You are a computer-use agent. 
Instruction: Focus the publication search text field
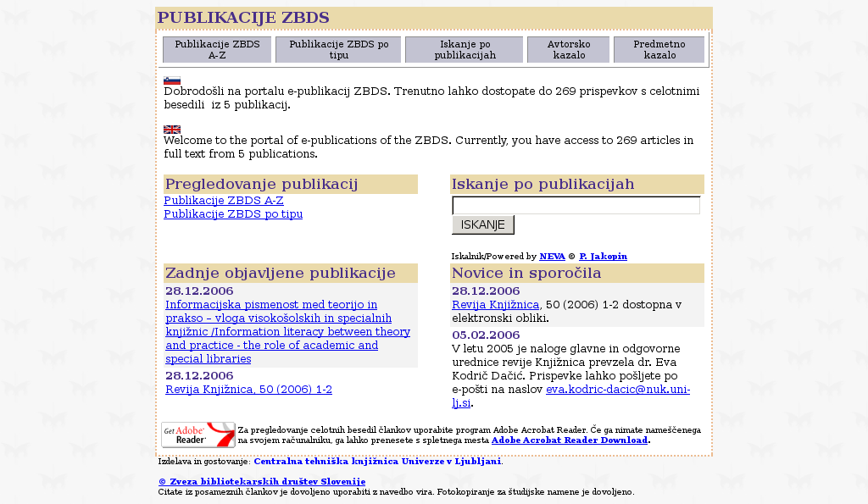pos(576,205)
